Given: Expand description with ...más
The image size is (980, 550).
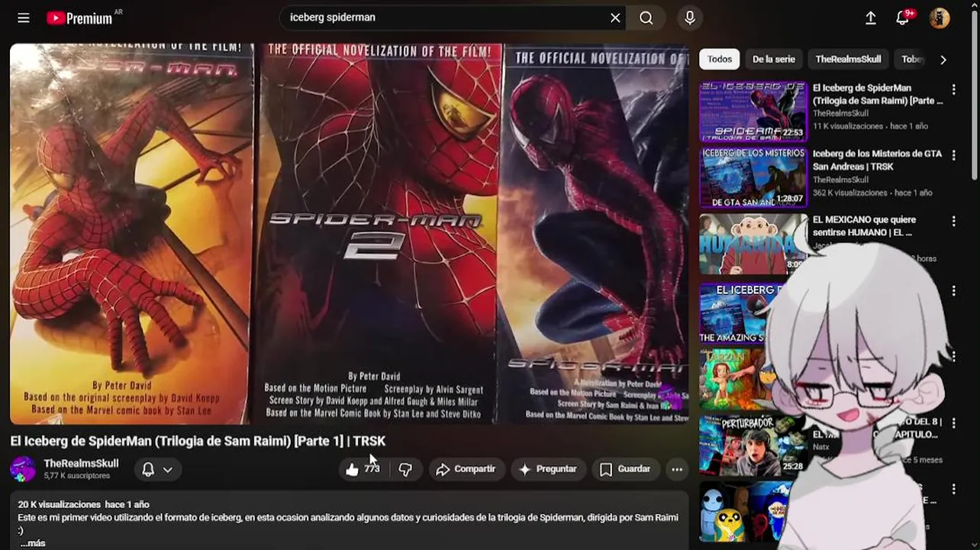Looking at the screenshot, I should point(32,543).
